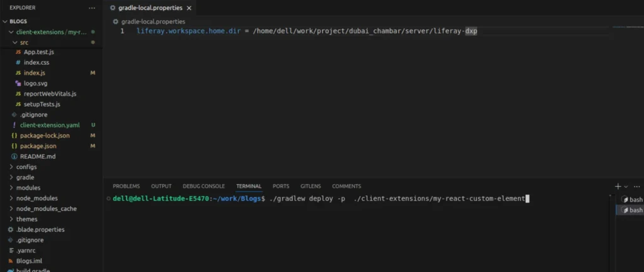Click line number 1 in the editor gutter
The image size is (644, 272).
(123, 31)
